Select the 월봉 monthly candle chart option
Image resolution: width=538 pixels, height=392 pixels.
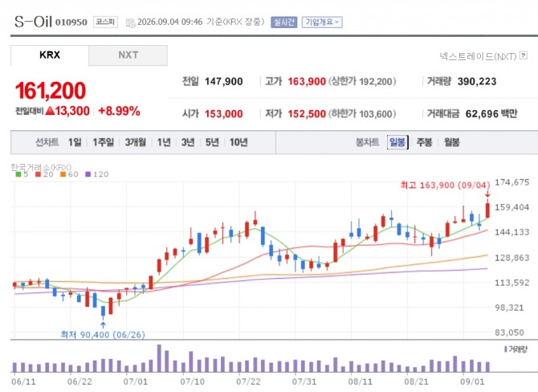[x=451, y=142]
